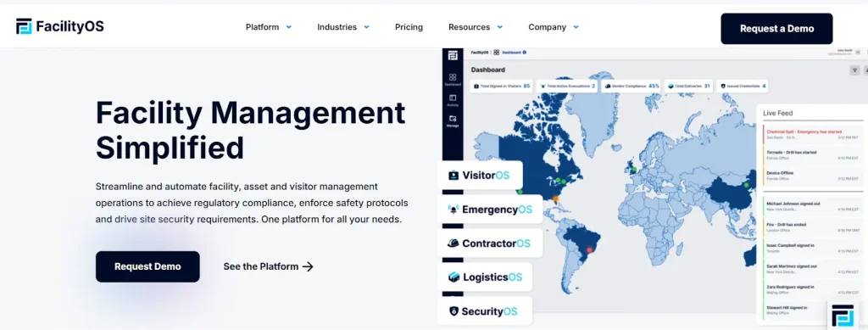The width and height of the screenshot is (868, 330).
Task: Click the FacilityOS logo in the header
Action: pyautogui.click(x=60, y=26)
